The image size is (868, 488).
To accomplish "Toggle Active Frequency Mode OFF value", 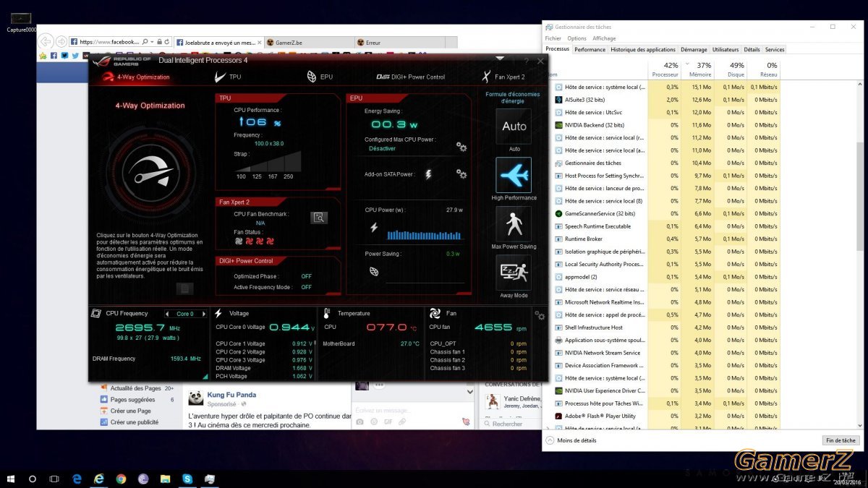I will point(306,287).
